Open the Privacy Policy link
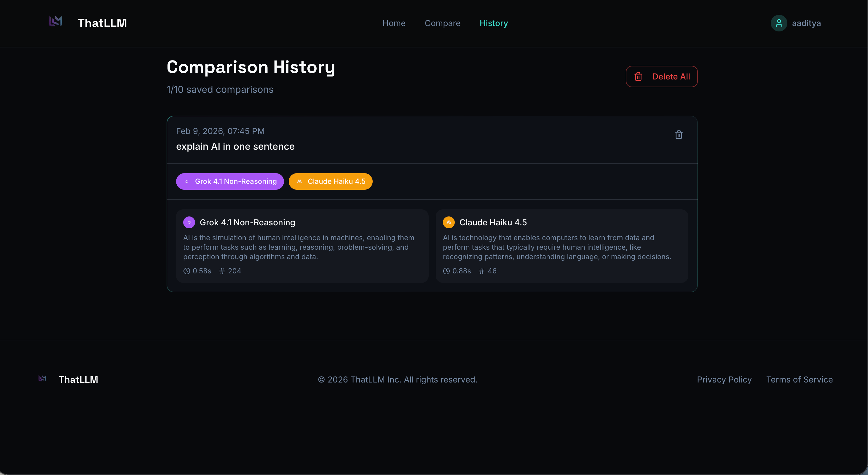 click(724, 380)
